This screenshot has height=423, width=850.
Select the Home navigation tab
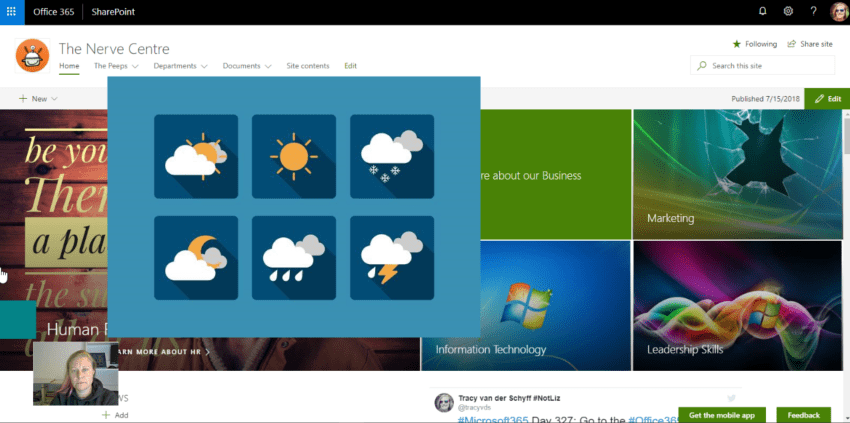[x=69, y=66]
